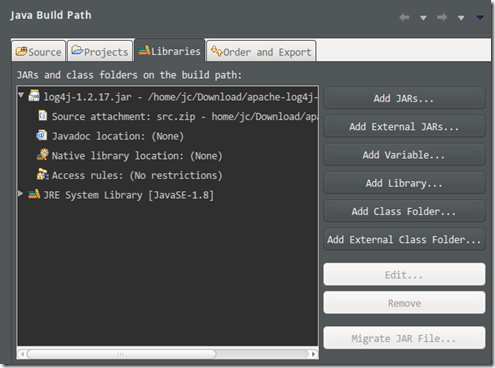
Task: Select the Libraries tab
Action: tap(170, 50)
